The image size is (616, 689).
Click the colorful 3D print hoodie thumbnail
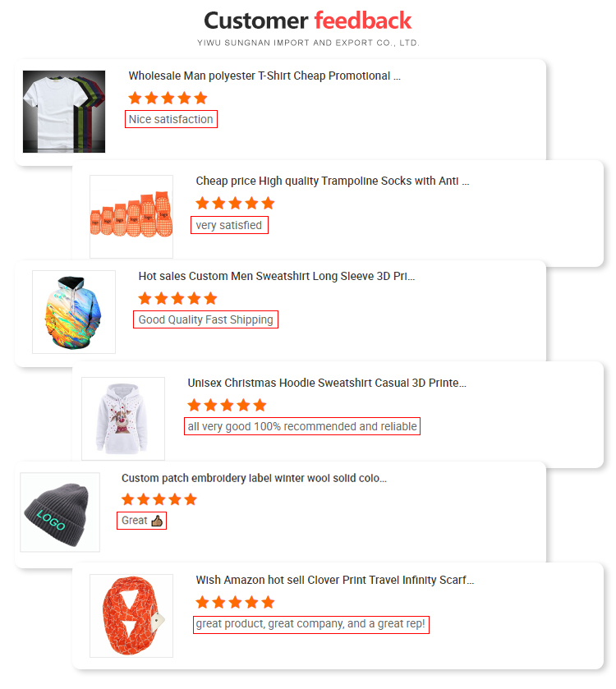pos(74,312)
